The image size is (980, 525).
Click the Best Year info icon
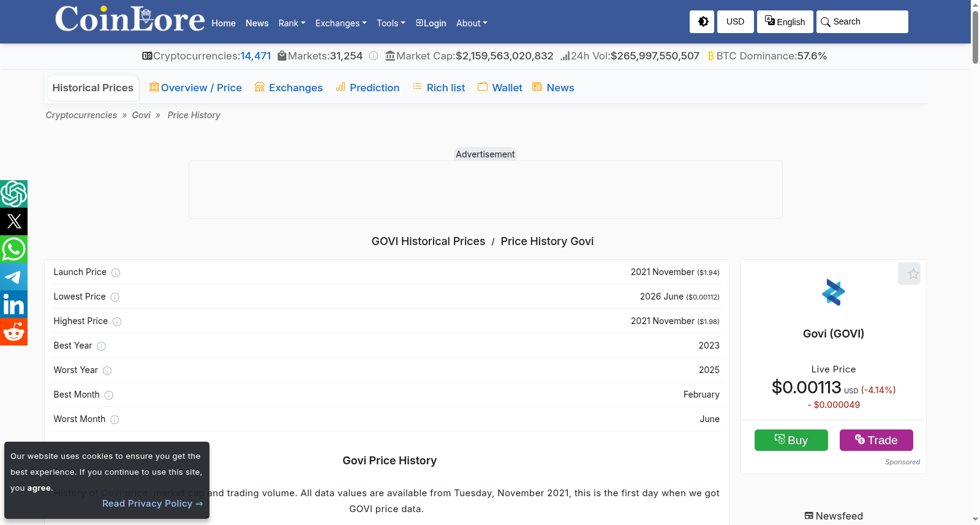click(102, 346)
